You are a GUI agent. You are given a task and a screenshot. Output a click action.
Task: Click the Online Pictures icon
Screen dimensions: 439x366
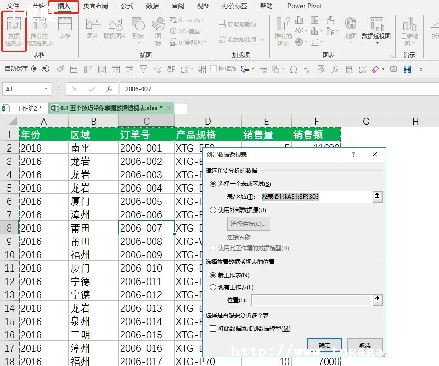pyautogui.click(x=114, y=28)
